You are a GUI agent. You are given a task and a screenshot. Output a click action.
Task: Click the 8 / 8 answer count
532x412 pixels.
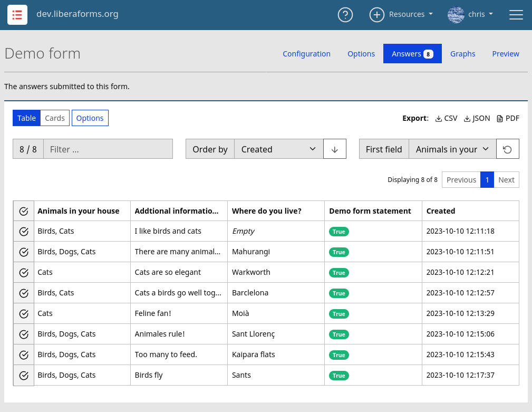point(28,149)
